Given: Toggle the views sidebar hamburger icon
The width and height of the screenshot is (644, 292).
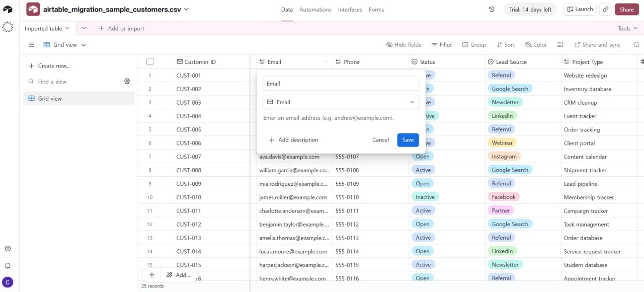Looking at the screenshot, I should coord(31,45).
